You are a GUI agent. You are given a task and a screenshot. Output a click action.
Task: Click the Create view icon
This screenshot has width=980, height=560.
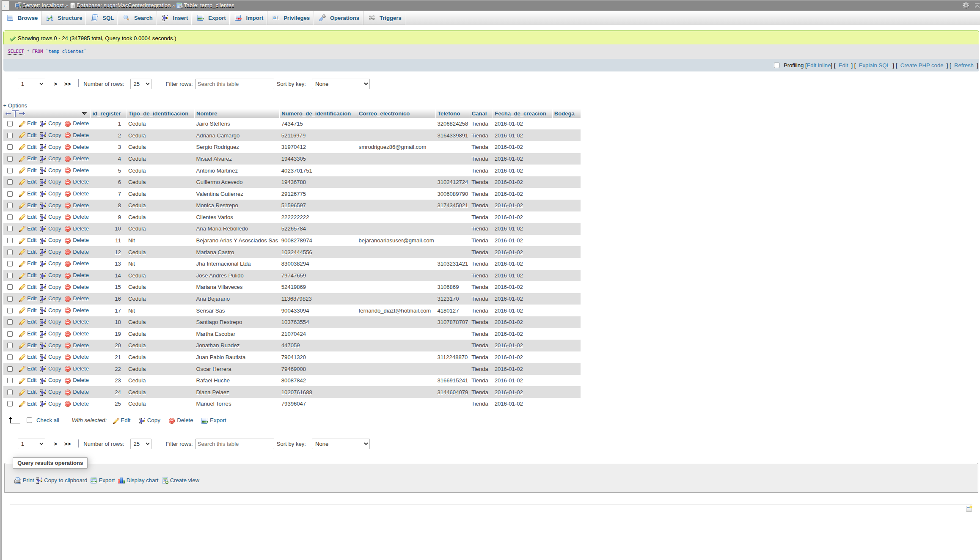(x=165, y=480)
